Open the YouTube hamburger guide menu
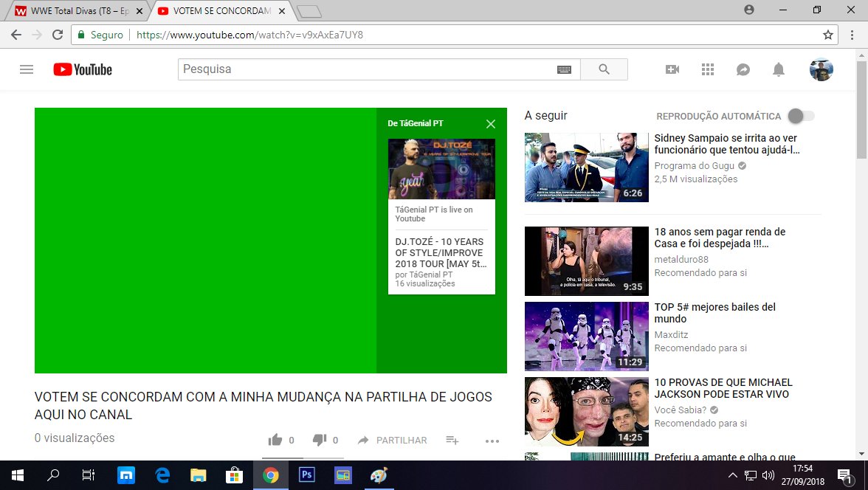Image resolution: width=868 pixels, height=490 pixels. pos(27,69)
